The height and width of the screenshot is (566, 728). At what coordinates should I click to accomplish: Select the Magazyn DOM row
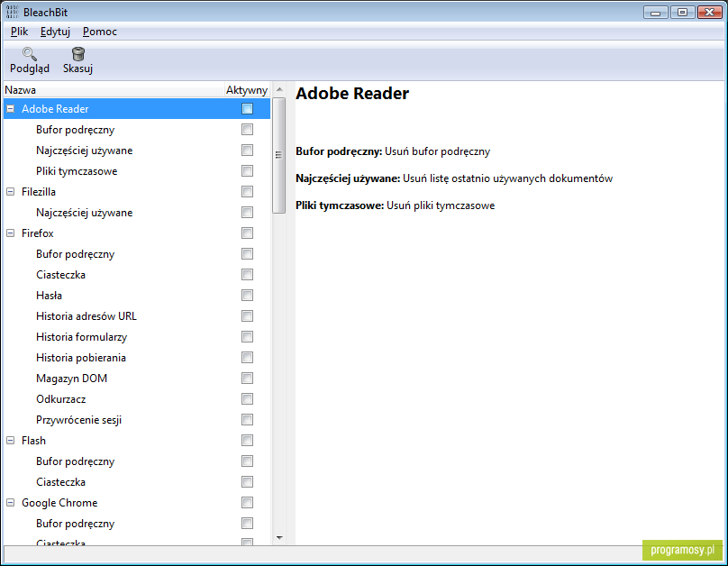coord(137,379)
